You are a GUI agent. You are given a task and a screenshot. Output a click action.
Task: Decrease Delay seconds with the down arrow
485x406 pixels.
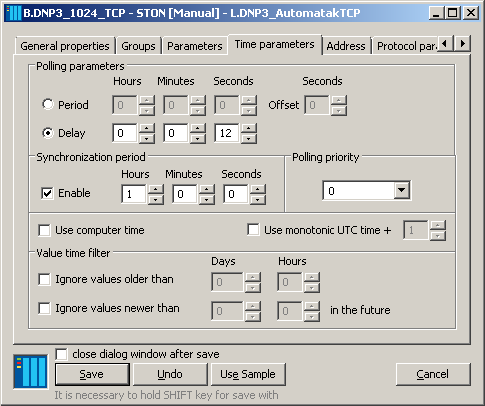point(248,138)
